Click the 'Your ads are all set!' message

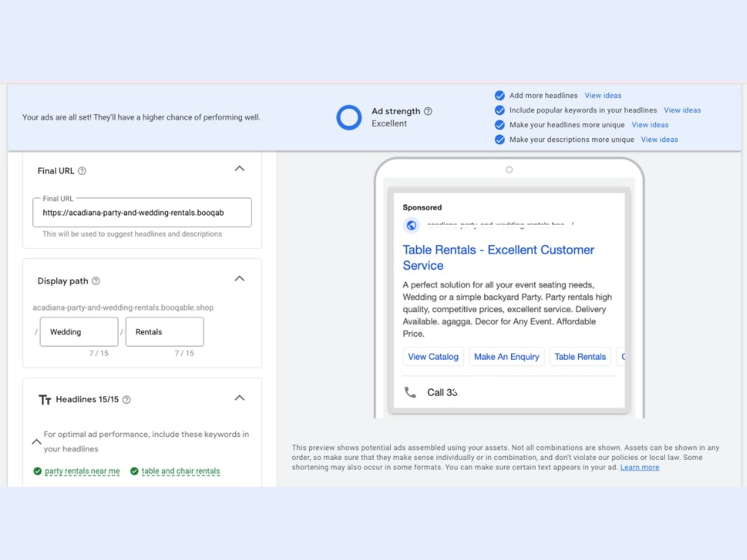click(x=141, y=117)
